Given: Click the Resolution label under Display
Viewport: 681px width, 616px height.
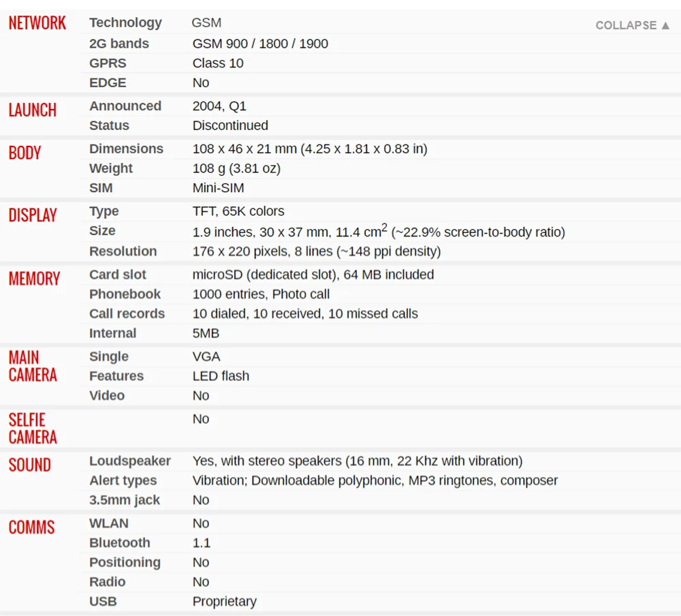Looking at the screenshot, I should click(x=123, y=251).
